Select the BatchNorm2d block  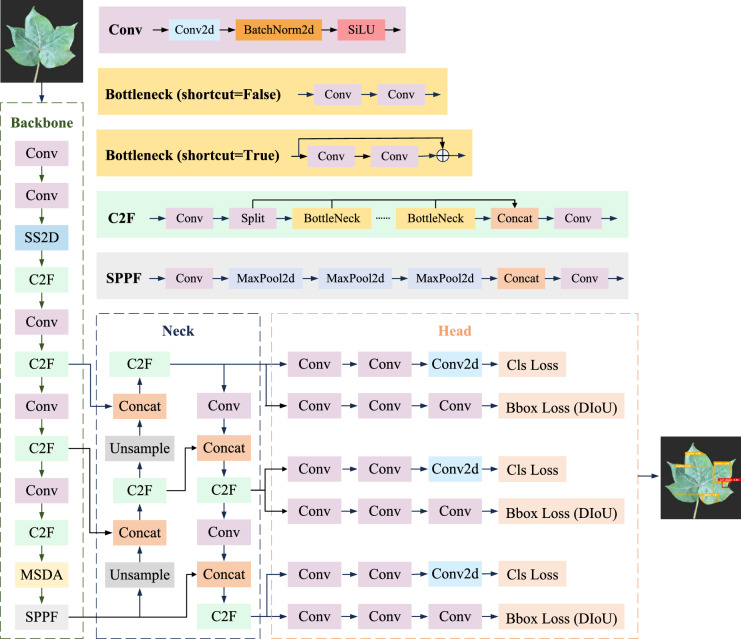pyautogui.click(x=279, y=30)
